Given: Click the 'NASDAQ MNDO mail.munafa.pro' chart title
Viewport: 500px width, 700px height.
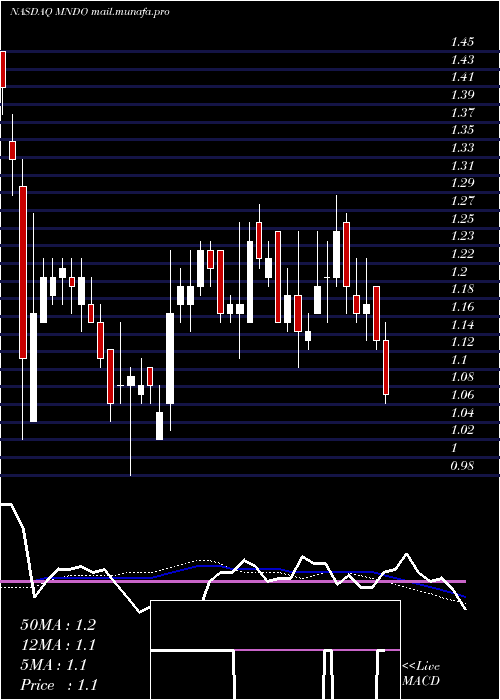Looking at the screenshot, I should point(89,12).
